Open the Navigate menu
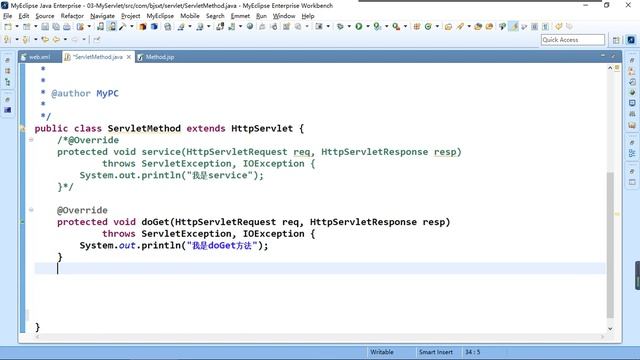Screen dimensions: 640x360 (102, 16)
